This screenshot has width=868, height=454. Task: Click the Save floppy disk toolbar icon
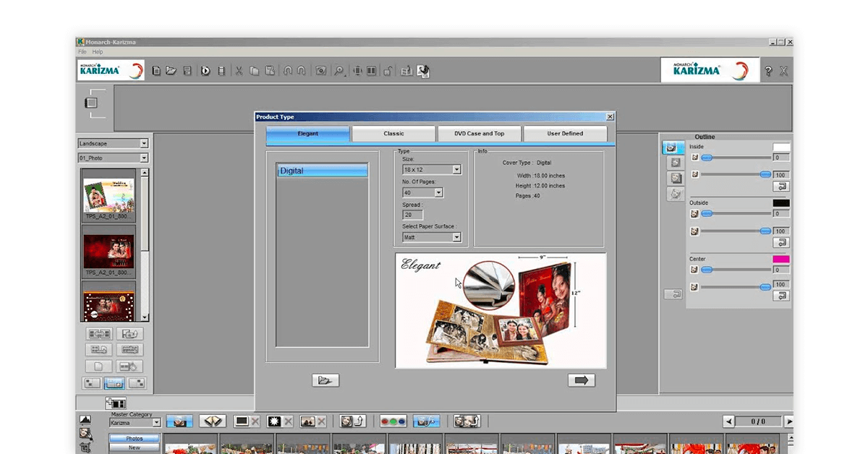(x=187, y=71)
